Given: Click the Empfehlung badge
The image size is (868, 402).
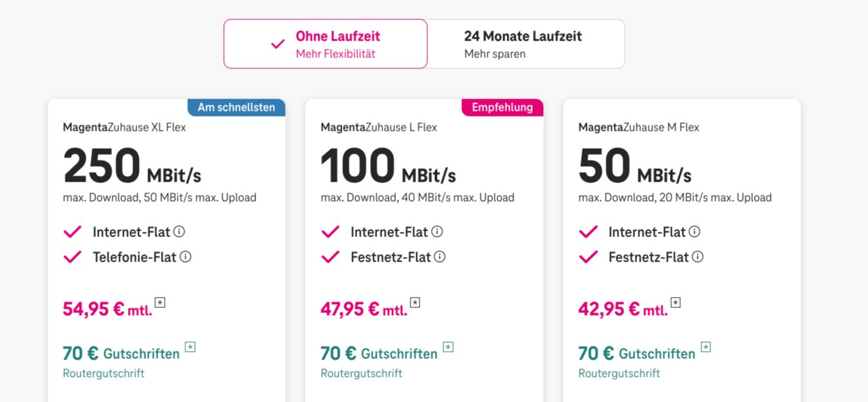Looking at the screenshot, I should (502, 108).
